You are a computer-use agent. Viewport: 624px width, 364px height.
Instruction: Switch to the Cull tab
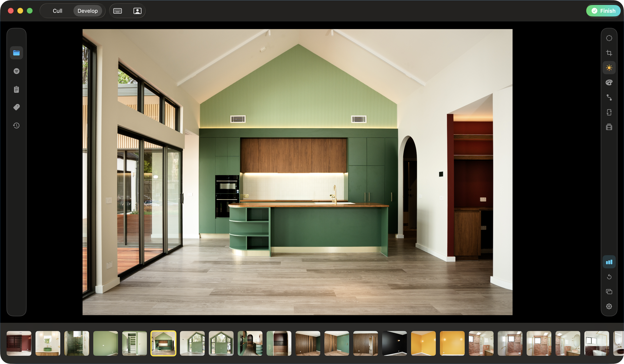coord(57,11)
